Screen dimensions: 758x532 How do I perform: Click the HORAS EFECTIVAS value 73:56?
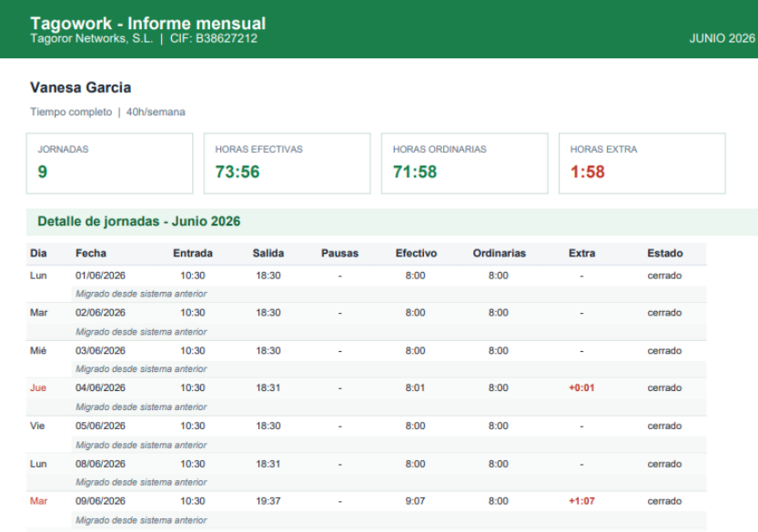pos(238,172)
